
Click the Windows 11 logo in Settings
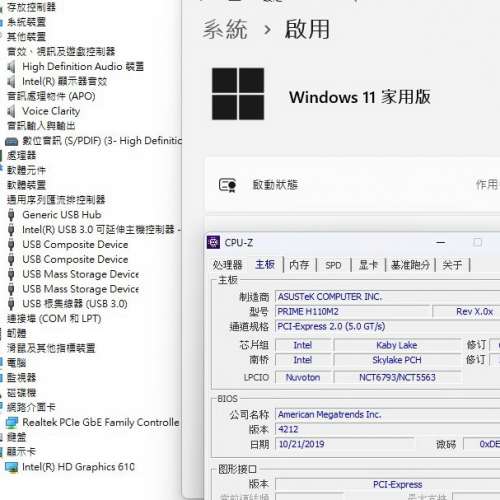pyautogui.click(x=238, y=94)
